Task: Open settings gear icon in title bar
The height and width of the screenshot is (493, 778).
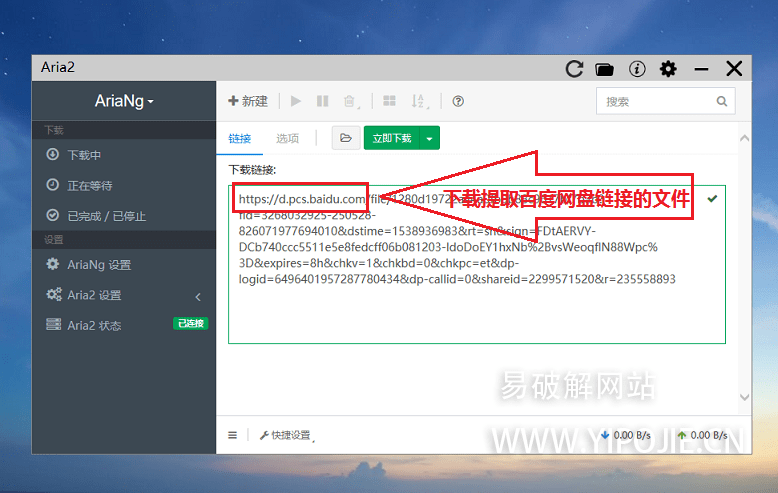Action: tap(668, 69)
